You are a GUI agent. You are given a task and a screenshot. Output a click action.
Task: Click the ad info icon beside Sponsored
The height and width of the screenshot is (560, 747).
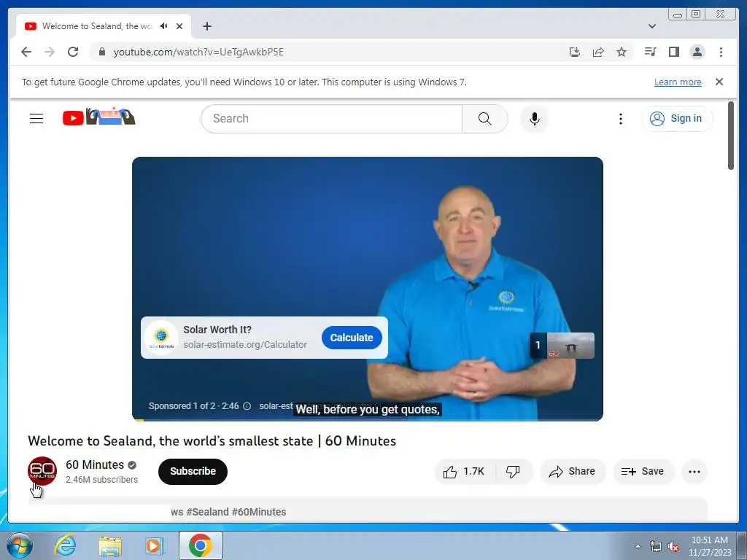coord(247,406)
